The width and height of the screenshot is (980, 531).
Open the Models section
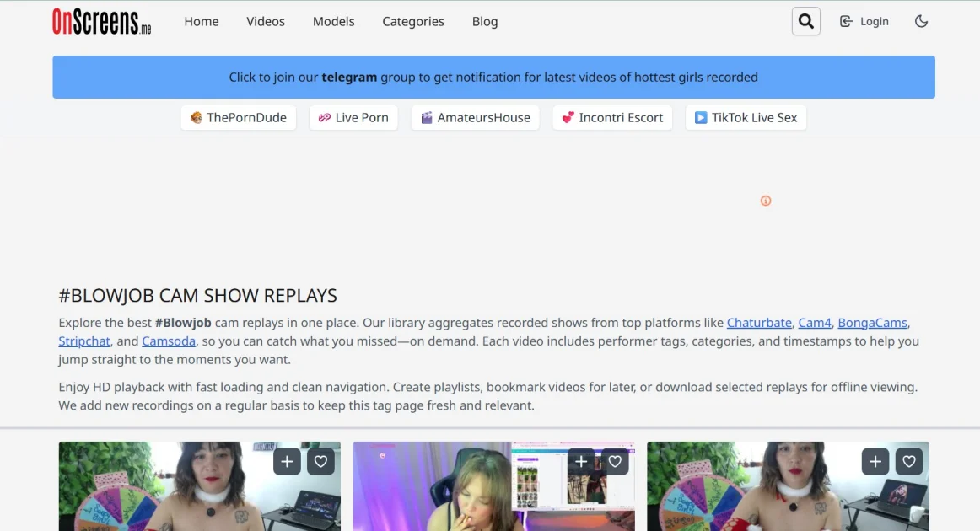tap(334, 21)
